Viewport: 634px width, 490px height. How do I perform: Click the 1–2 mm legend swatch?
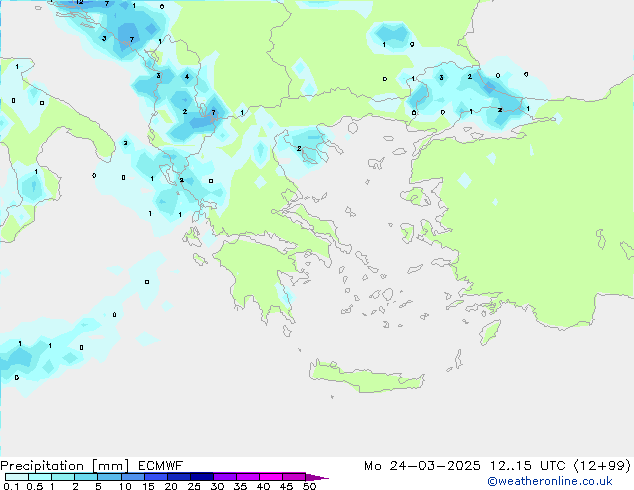[63, 477]
